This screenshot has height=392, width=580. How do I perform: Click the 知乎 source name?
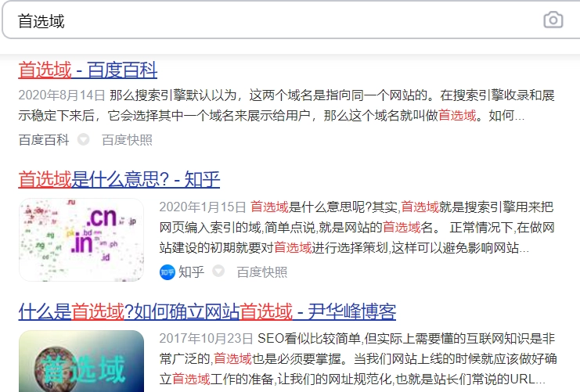[x=191, y=272]
